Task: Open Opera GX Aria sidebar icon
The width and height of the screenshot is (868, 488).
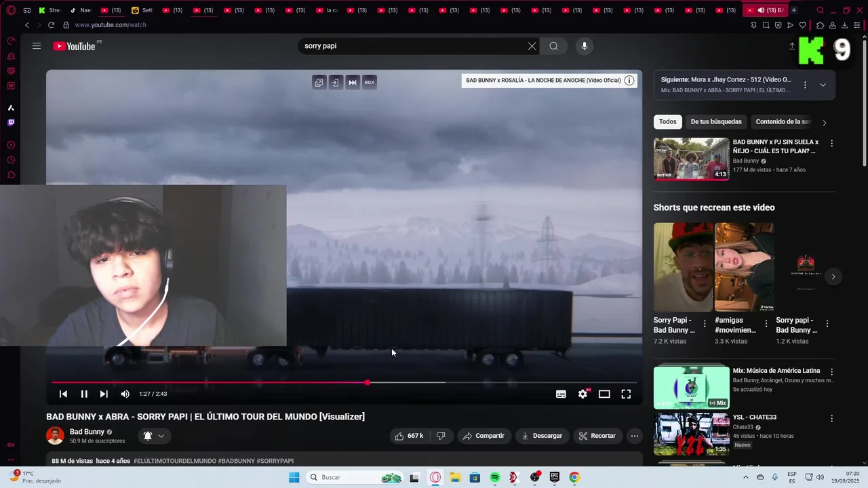Action: coord(11,108)
